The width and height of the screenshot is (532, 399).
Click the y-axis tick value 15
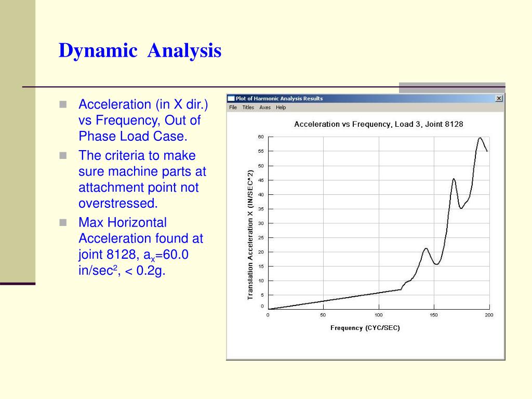tap(261, 267)
